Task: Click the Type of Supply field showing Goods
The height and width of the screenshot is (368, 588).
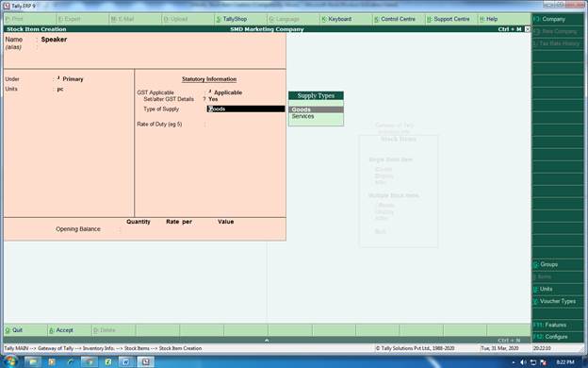Action: (x=246, y=109)
